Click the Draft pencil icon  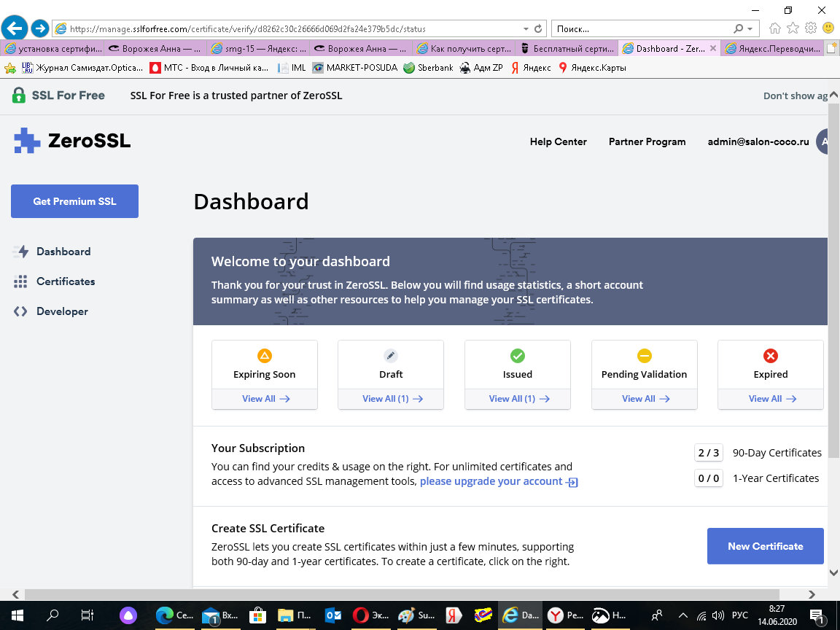tap(391, 356)
